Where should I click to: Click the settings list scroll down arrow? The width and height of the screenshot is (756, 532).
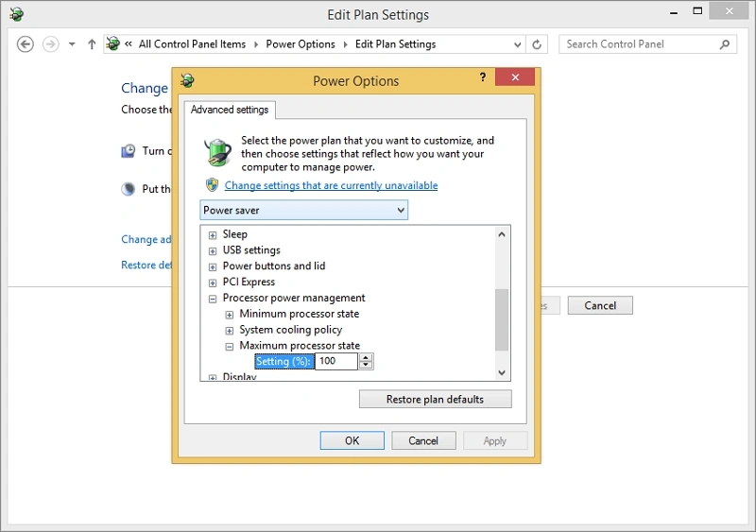point(502,373)
